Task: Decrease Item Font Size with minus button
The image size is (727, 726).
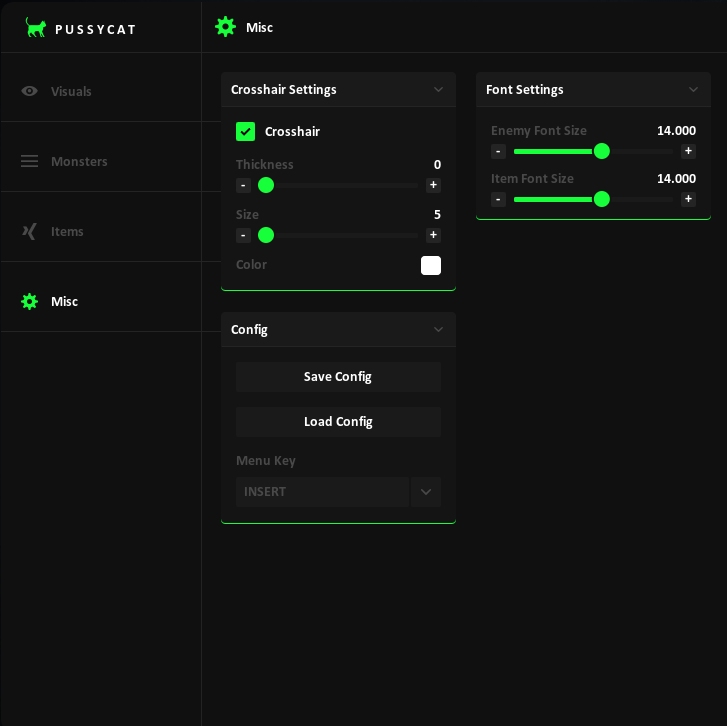Action: (498, 199)
